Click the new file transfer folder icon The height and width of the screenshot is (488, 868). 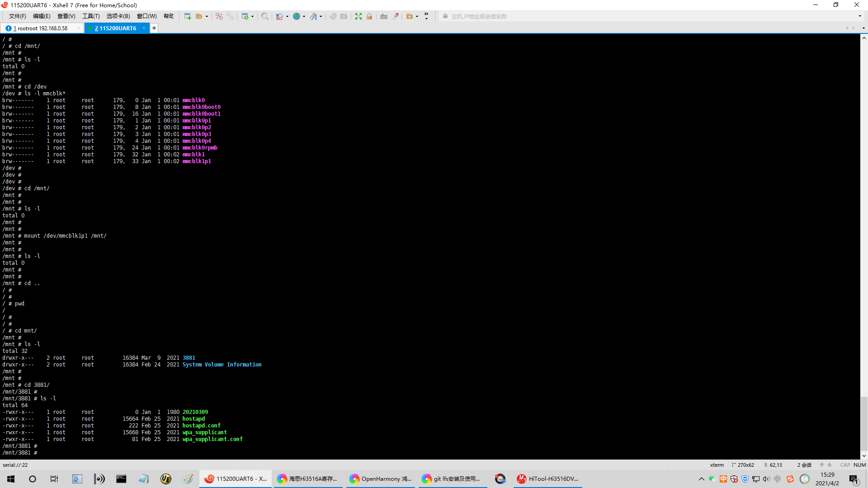click(x=410, y=16)
